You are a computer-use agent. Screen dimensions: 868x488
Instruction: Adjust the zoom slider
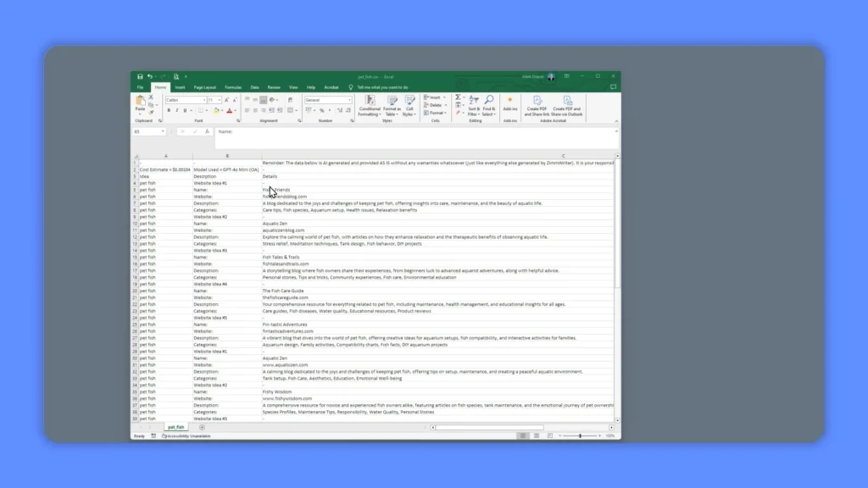[581, 435]
